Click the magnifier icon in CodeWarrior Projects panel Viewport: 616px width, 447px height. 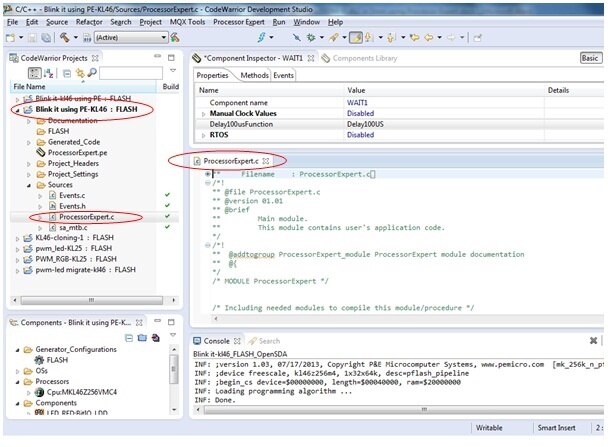[x=92, y=73]
